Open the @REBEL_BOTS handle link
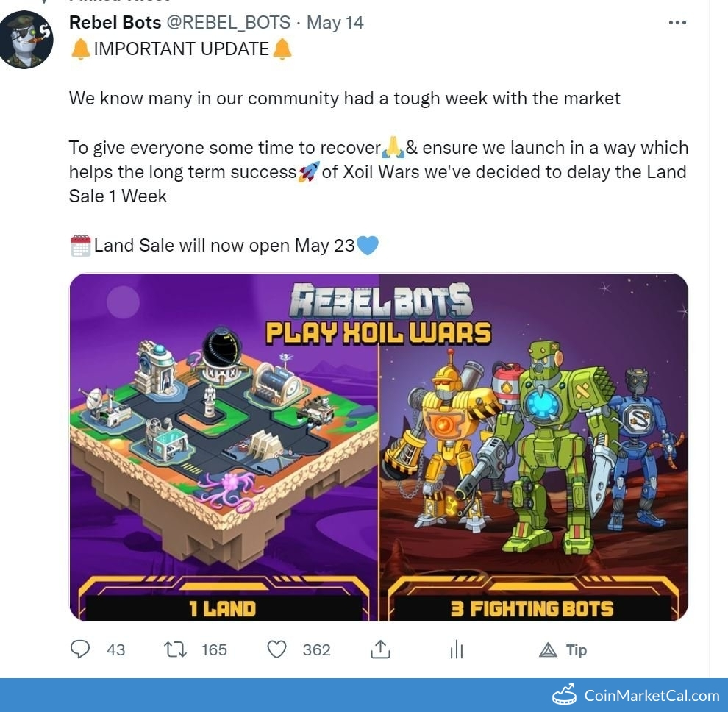The image size is (728, 712). (x=229, y=22)
